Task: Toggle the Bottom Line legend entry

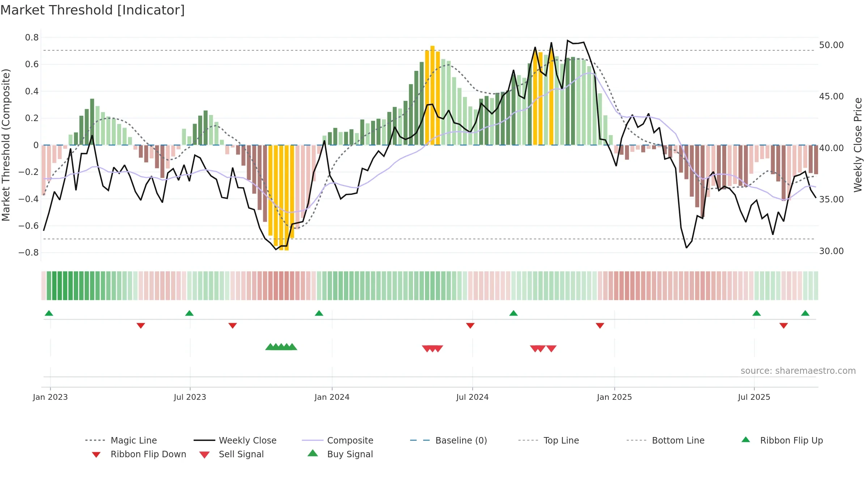Action: (665, 440)
